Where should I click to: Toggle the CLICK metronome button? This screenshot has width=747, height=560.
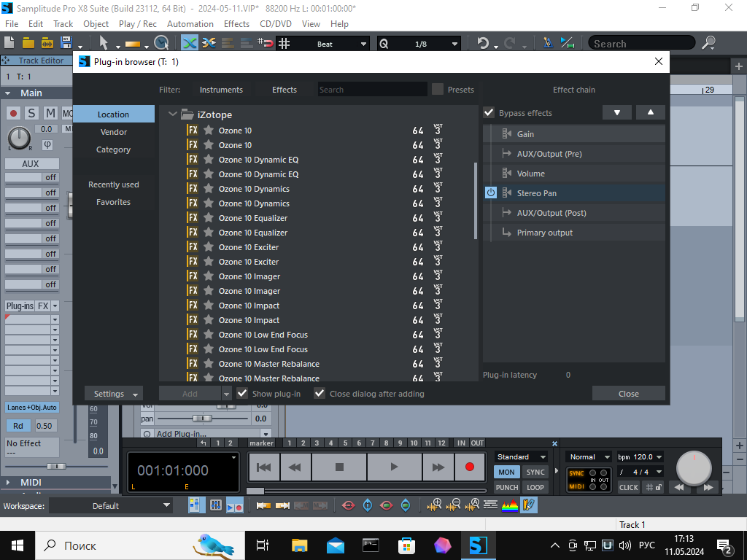(628, 487)
